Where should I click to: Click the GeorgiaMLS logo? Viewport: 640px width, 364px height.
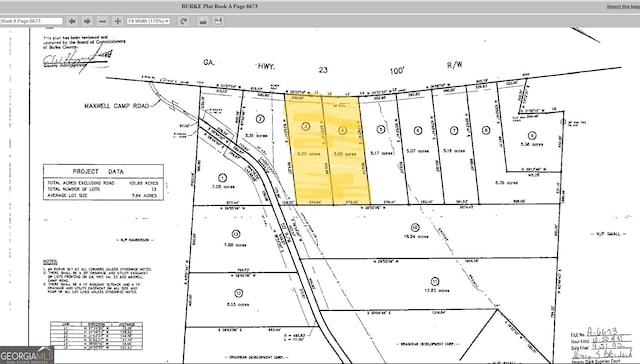click(x=27, y=355)
